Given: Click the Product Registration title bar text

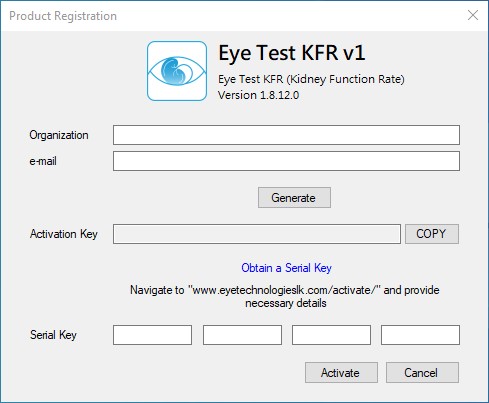Looking at the screenshot, I should pyautogui.click(x=63, y=16).
